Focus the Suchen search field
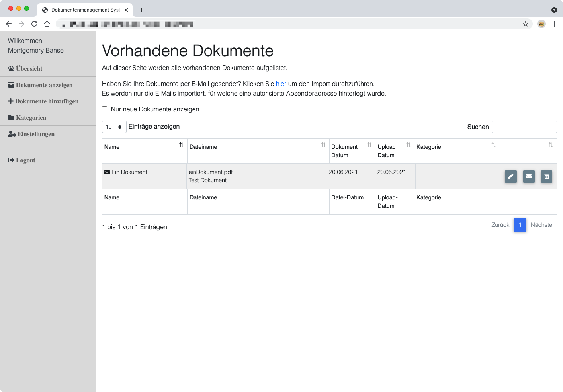563x392 pixels. tap(524, 127)
